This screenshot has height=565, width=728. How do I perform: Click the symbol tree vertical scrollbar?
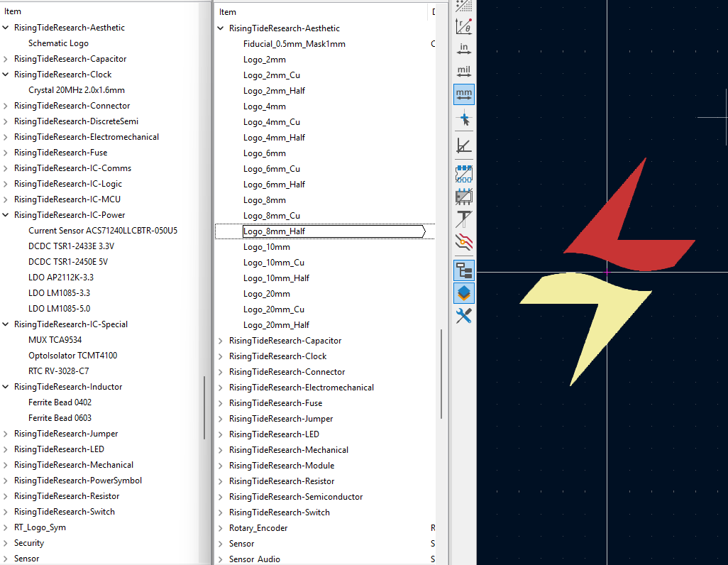(x=204, y=407)
